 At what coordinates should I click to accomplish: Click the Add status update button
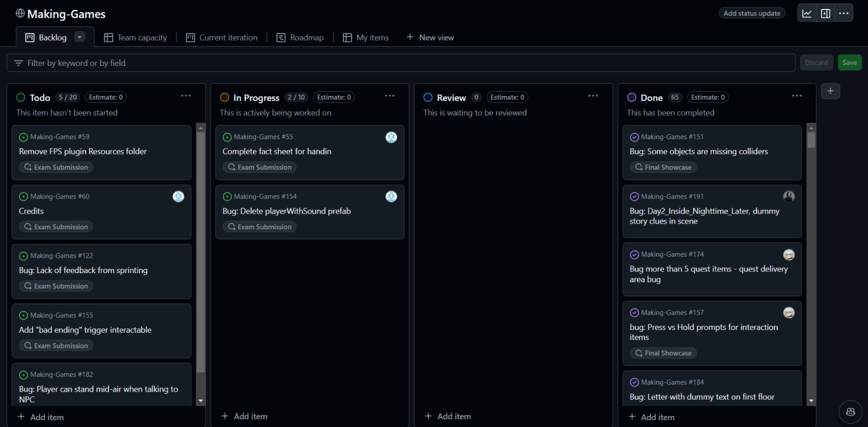pyautogui.click(x=752, y=13)
